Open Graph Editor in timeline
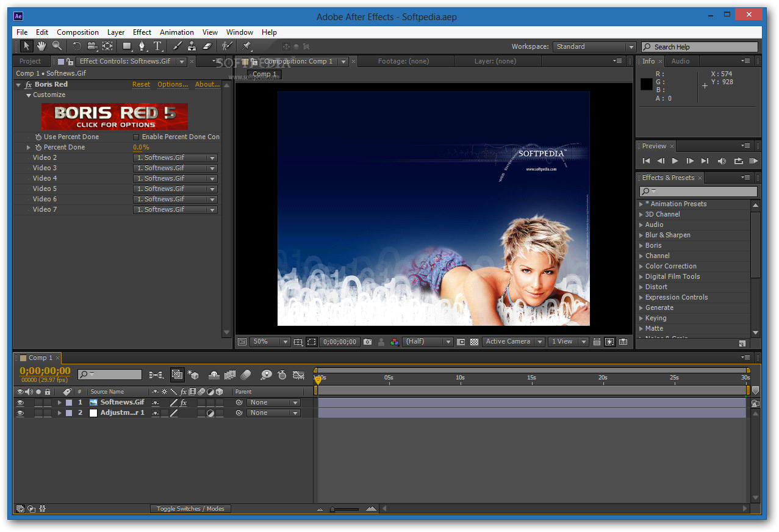Viewport: 779px width, 532px height. click(298, 375)
